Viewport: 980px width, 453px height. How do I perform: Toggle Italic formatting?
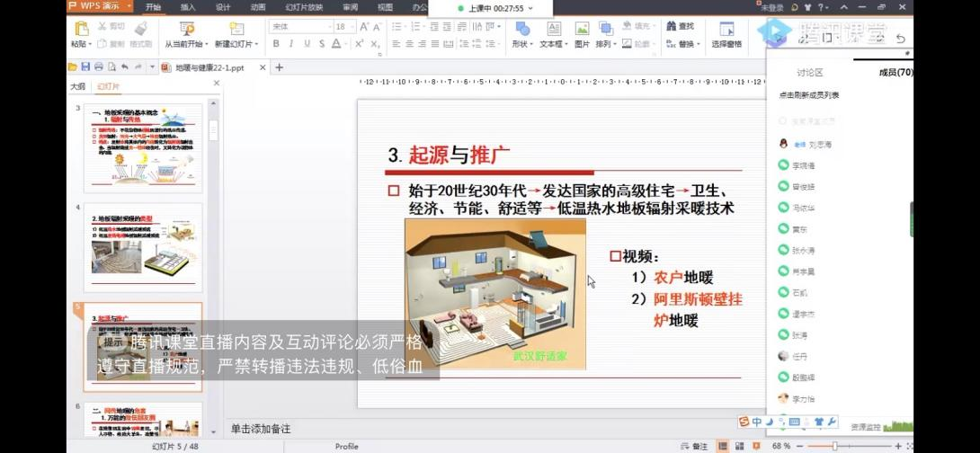[x=291, y=43]
